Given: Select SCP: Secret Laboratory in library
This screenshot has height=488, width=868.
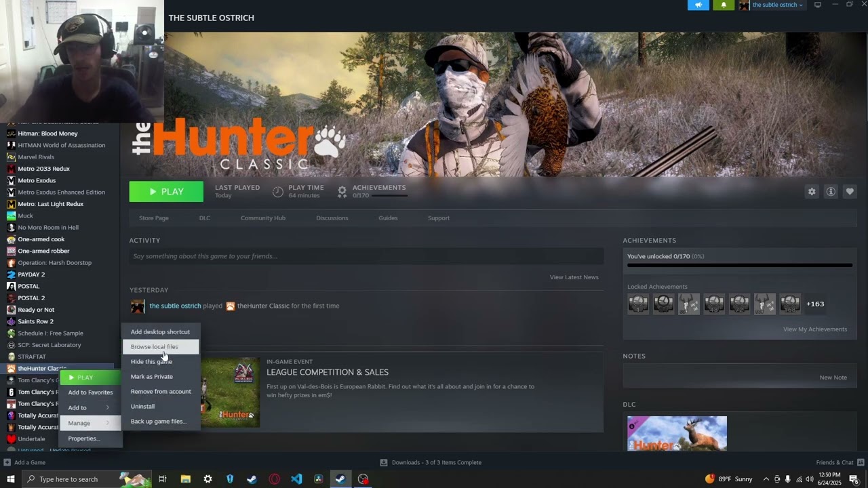Looking at the screenshot, I should [x=50, y=345].
